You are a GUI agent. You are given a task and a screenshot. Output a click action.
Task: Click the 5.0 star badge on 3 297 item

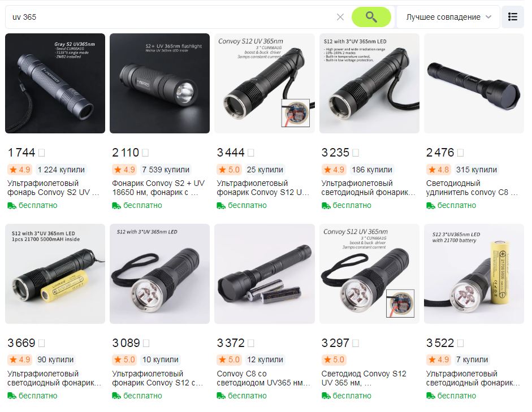click(334, 360)
